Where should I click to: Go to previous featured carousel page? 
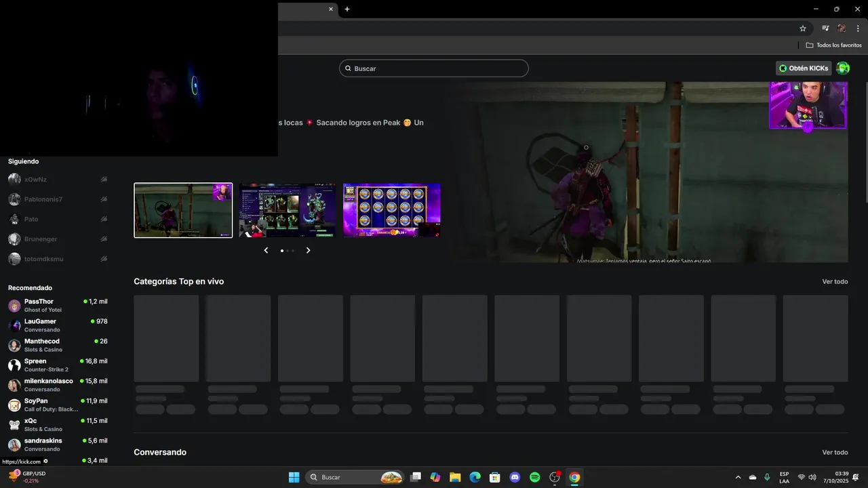266,250
